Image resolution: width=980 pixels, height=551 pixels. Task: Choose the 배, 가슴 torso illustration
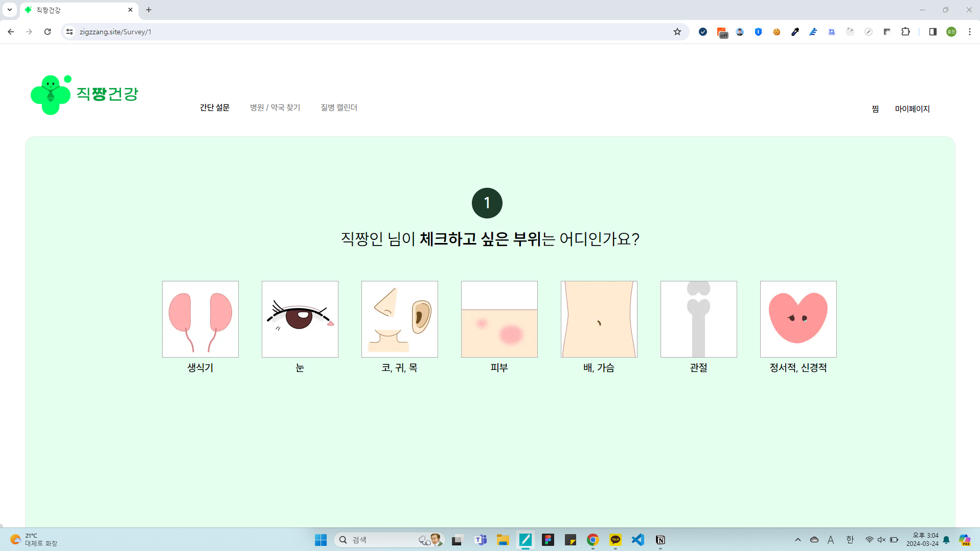(599, 319)
